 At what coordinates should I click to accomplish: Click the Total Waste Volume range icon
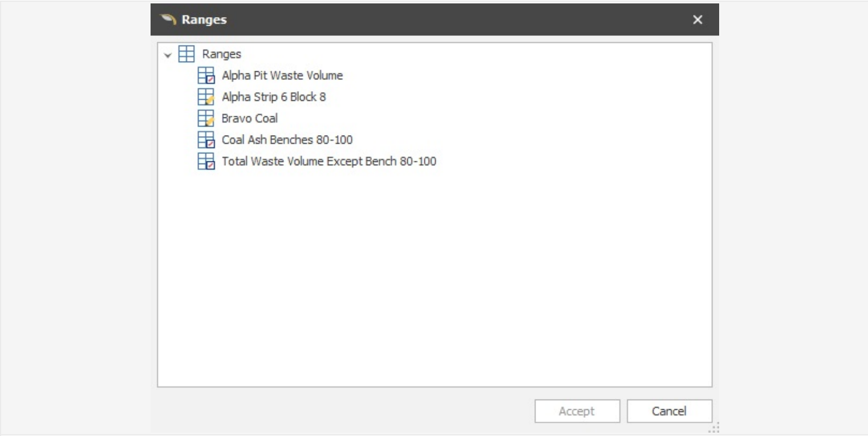coord(205,161)
